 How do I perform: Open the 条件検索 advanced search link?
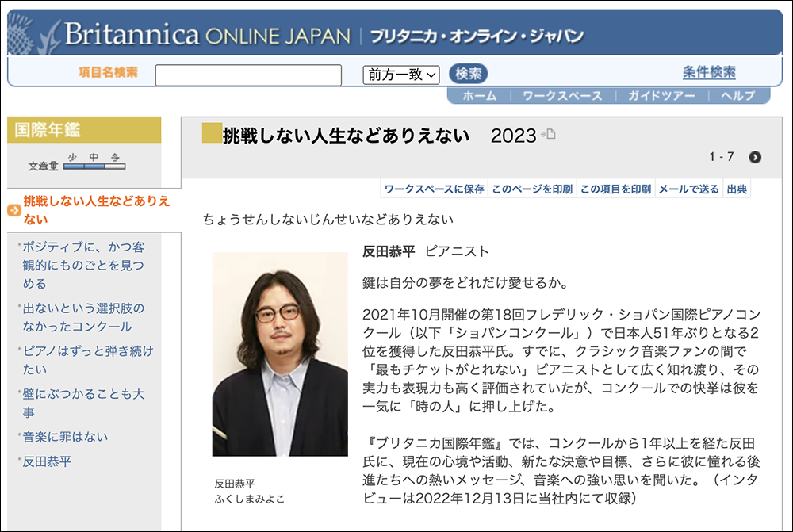point(708,73)
